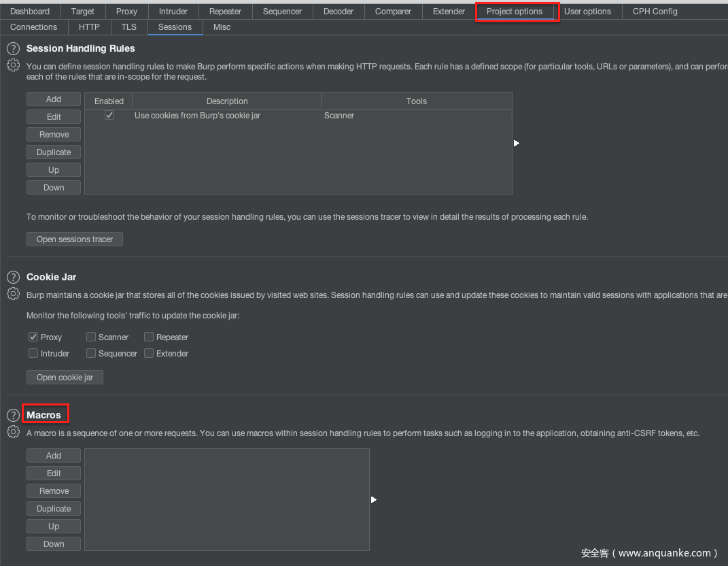Open Session Handling Rules gear options
This screenshot has width=728, height=566.
point(13,65)
